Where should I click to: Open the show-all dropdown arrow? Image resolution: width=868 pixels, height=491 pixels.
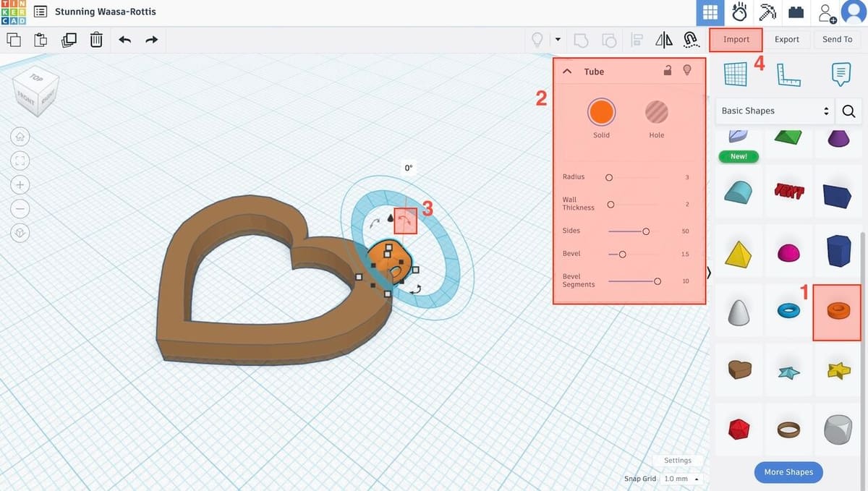[558, 40]
